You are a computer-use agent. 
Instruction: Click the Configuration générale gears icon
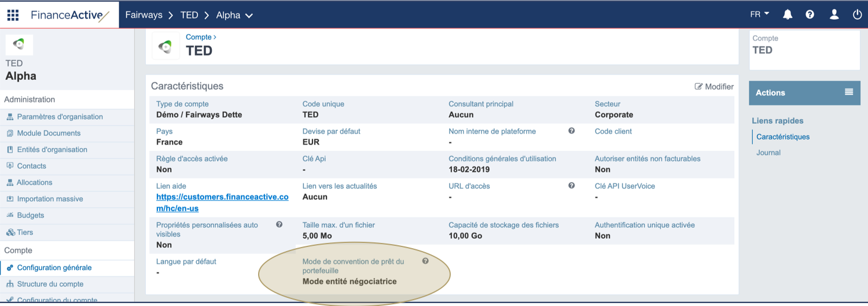(10, 268)
